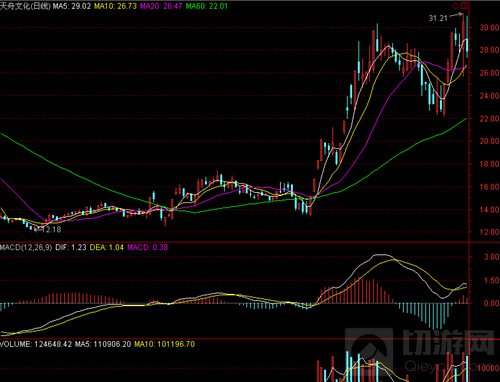The image size is (500, 382).
Task: Select the yellow MA10: 26.73 label
Action: click(115, 6)
